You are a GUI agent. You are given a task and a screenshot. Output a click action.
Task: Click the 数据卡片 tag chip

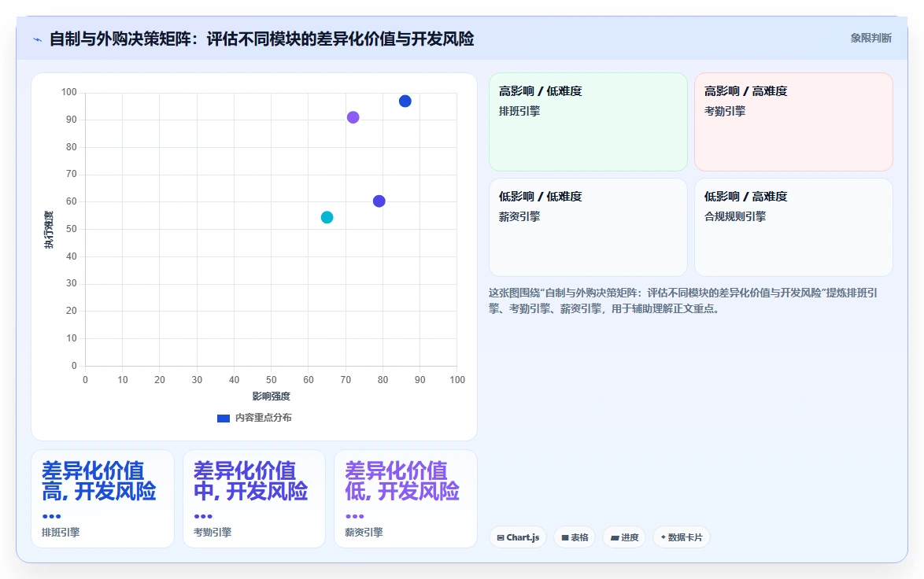coord(682,537)
